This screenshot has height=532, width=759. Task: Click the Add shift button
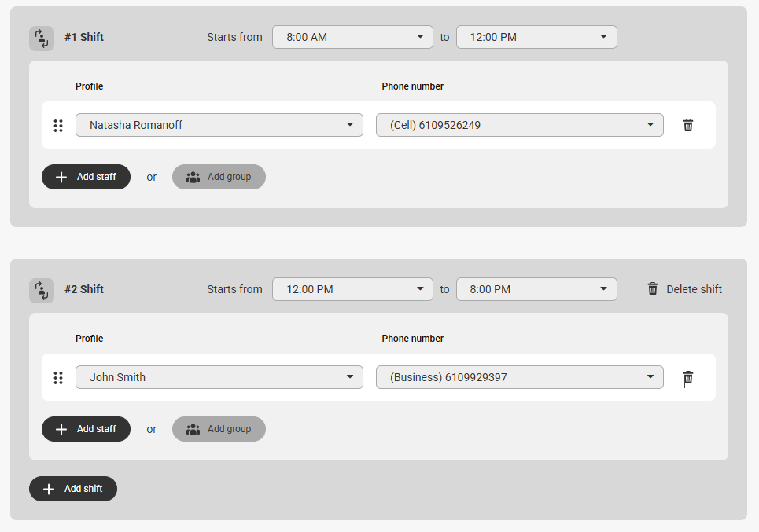click(73, 489)
